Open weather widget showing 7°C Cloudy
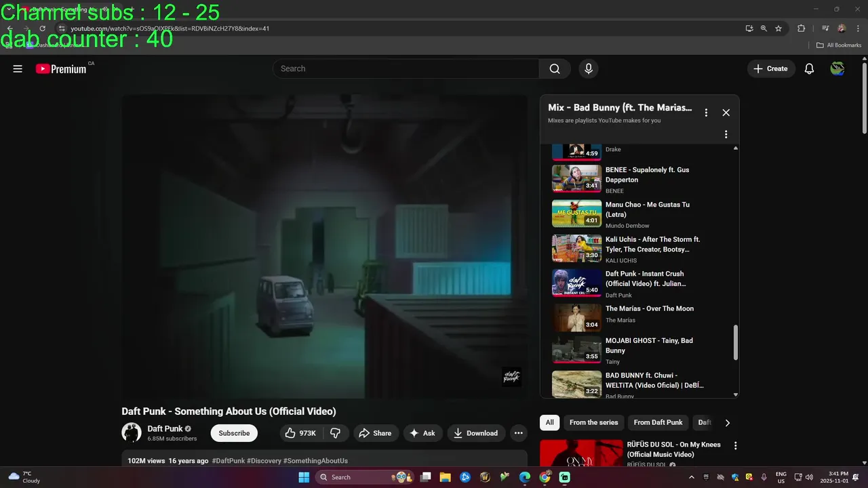868x488 pixels. point(24,477)
